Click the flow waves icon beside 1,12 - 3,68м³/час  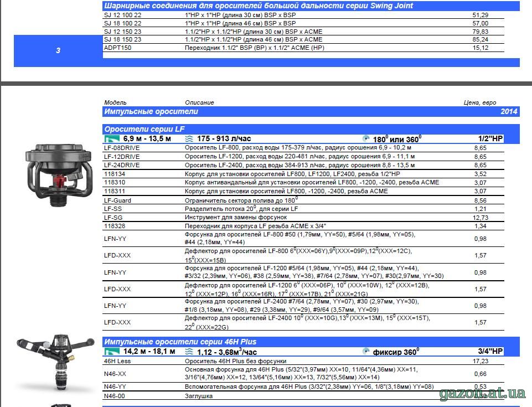pos(189,352)
